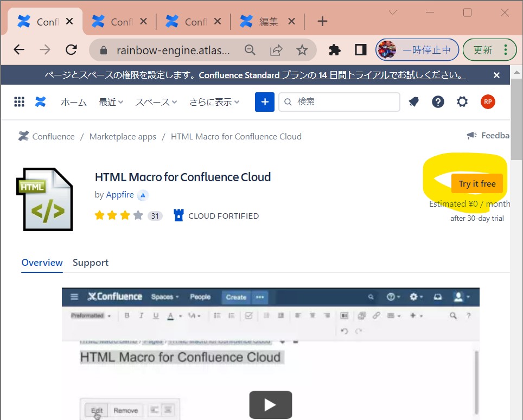This screenshot has height=420, width=523.
Task: Play the HTML Macro overview video
Action: click(x=271, y=405)
